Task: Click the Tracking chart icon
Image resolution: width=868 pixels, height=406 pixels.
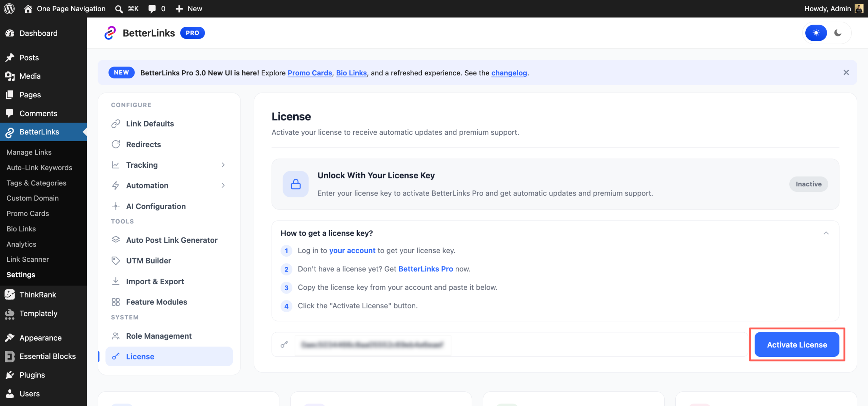Action: pyautogui.click(x=116, y=165)
